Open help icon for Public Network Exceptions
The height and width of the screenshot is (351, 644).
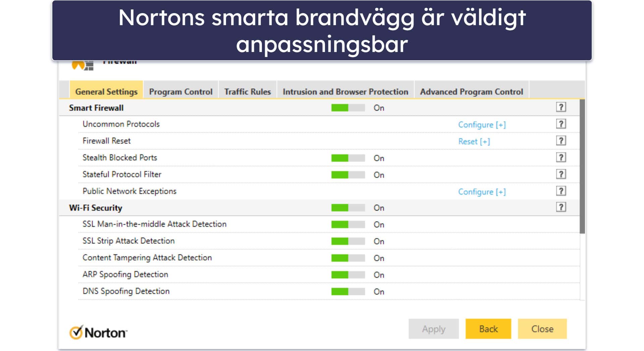click(561, 191)
